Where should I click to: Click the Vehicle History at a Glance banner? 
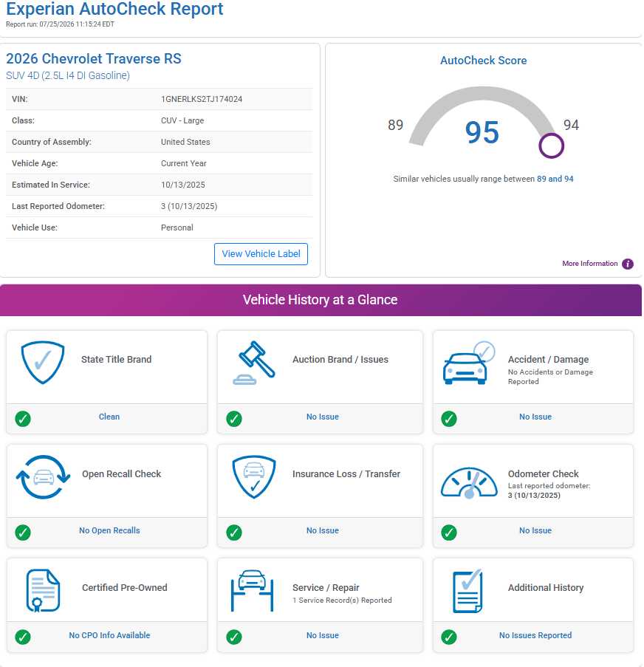(x=321, y=300)
